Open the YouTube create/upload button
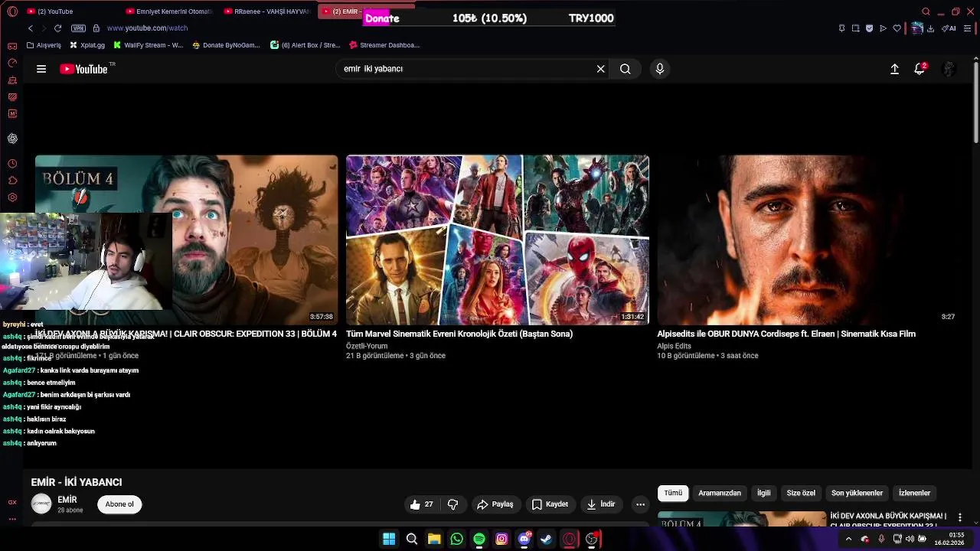The height and width of the screenshot is (551, 980). point(894,69)
